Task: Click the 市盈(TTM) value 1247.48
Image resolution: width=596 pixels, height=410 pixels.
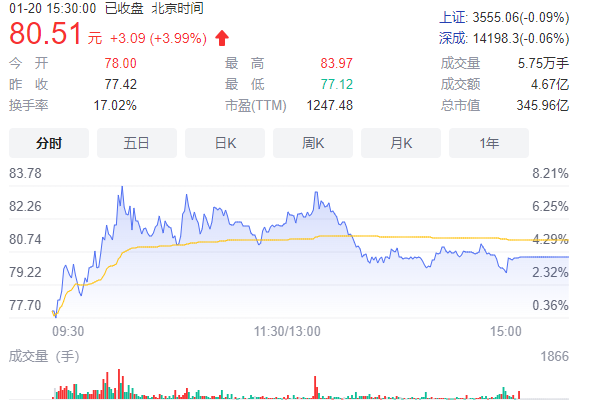Action: (x=330, y=105)
